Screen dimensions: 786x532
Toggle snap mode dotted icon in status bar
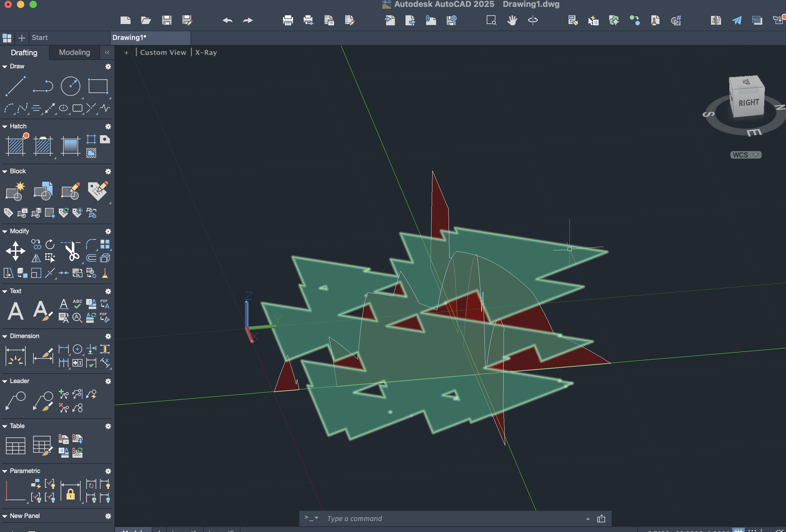pyautogui.click(x=752, y=530)
